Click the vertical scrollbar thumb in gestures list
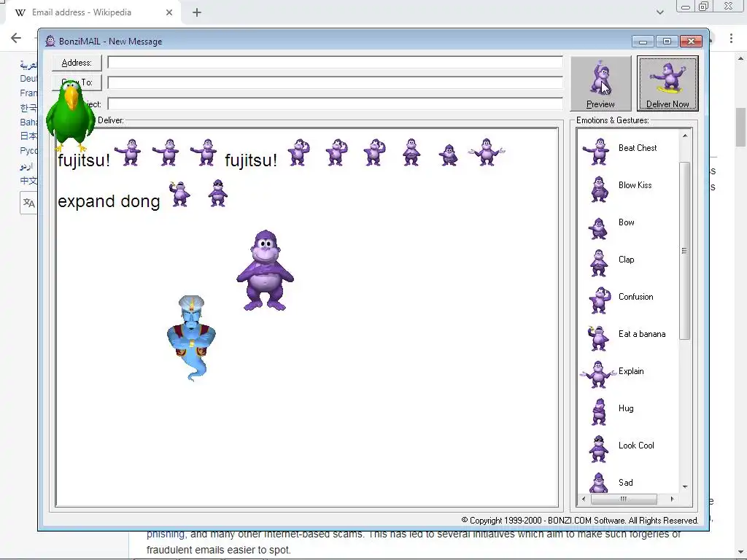Viewport: 747px width, 560px height. (684, 251)
